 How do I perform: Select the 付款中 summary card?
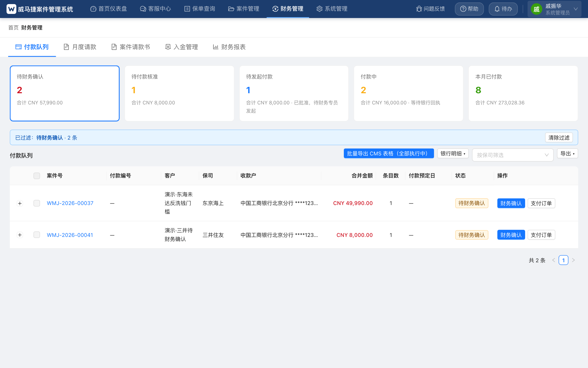coord(409,93)
